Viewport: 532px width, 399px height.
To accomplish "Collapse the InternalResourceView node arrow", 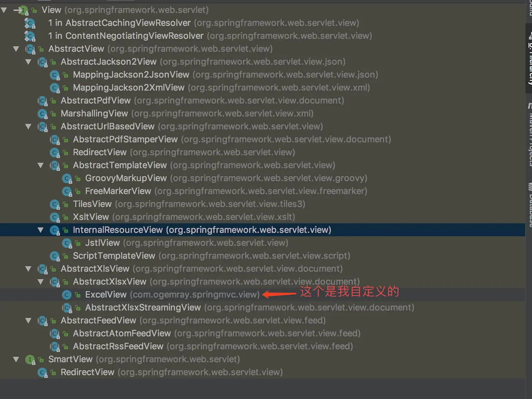I will click(41, 230).
